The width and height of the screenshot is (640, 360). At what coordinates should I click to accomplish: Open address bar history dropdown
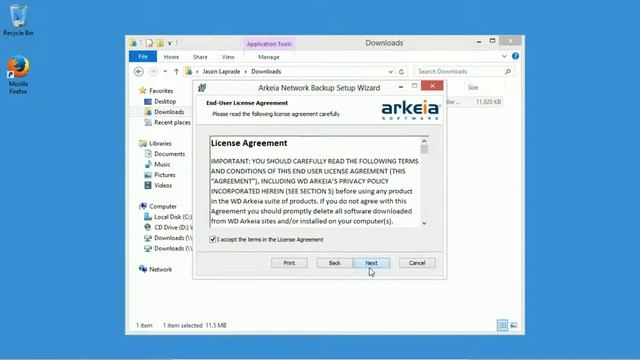[391, 71]
